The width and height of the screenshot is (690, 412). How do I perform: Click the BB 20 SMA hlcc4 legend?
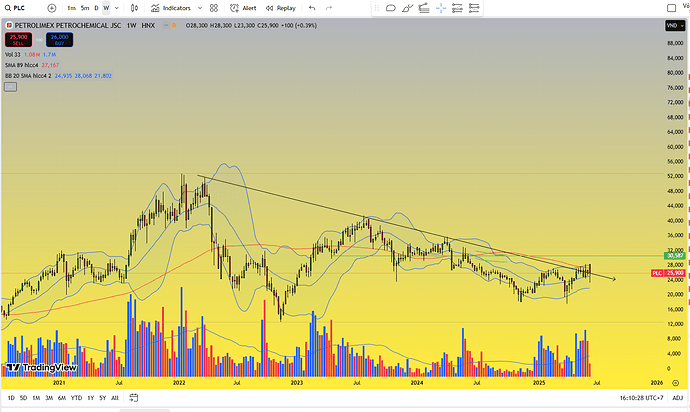click(x=28, y=76)
